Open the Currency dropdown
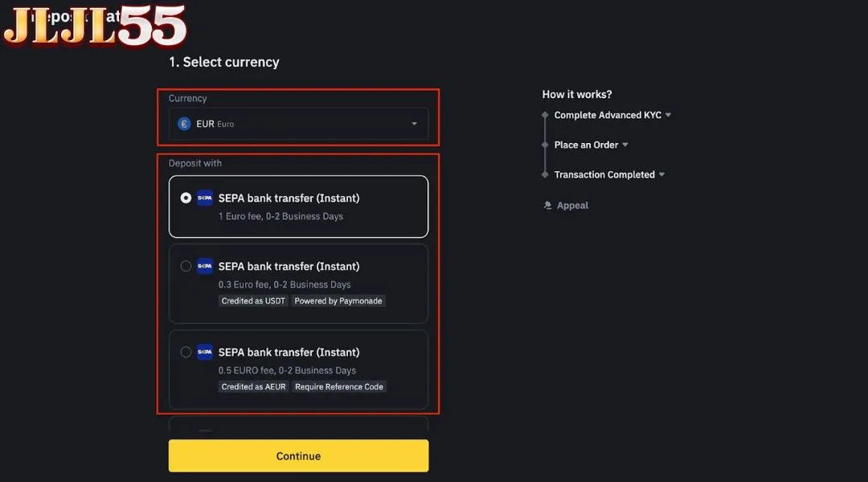 coord(415,124)
